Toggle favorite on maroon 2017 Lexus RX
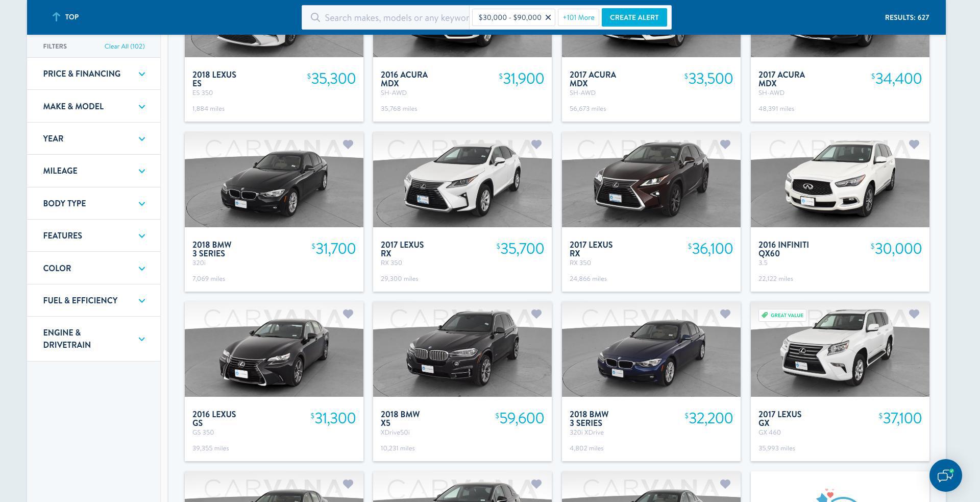Image resolution: width=980 pixels, height=502 pixels. pyautogui.click(x=725, y=145)
